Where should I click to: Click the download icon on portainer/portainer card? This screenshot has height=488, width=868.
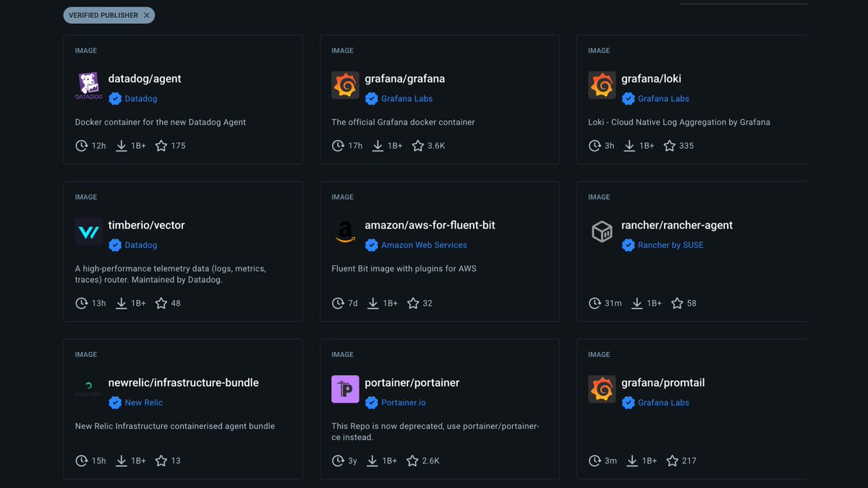coord(373,461)
